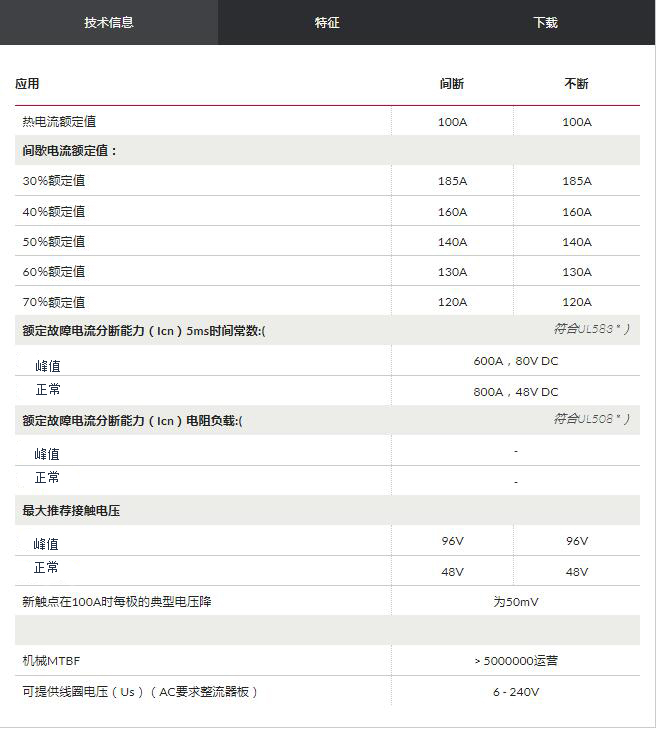Switch to the 技术信息 tab
The height and width of the screenshot is (729, 657).
coord(109,22)
